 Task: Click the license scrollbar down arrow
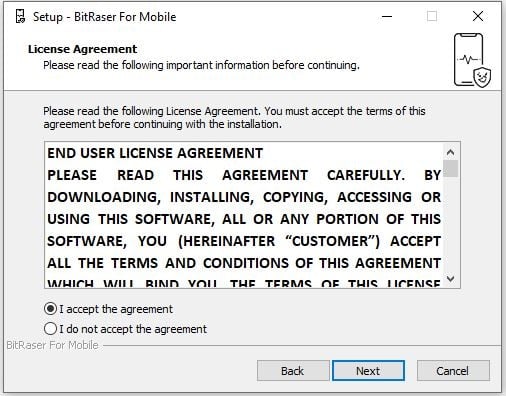pyautogui.click(x=450, y=279)
